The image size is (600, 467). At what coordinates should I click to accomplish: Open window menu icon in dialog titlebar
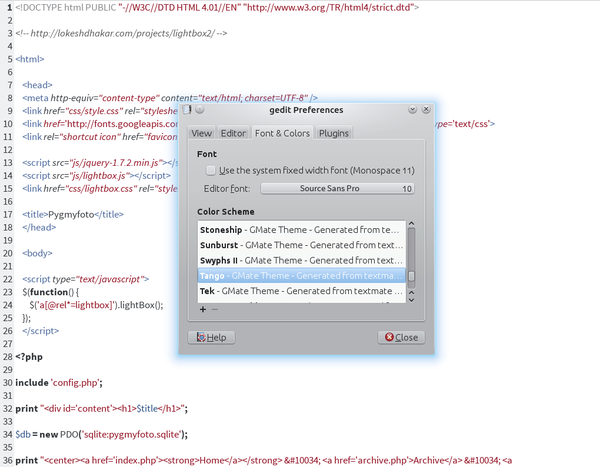(x=186, y=109)
